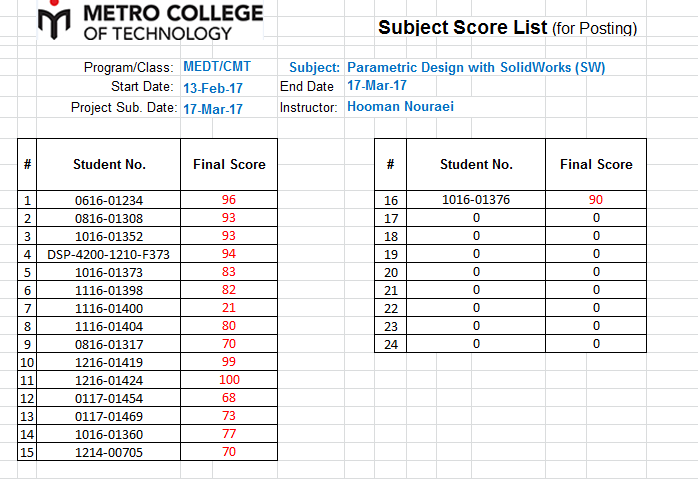Screen dimensions: 698x479
Task: Select student number 1016-01376
Action: pyautogui.click(x=476, y=200)
